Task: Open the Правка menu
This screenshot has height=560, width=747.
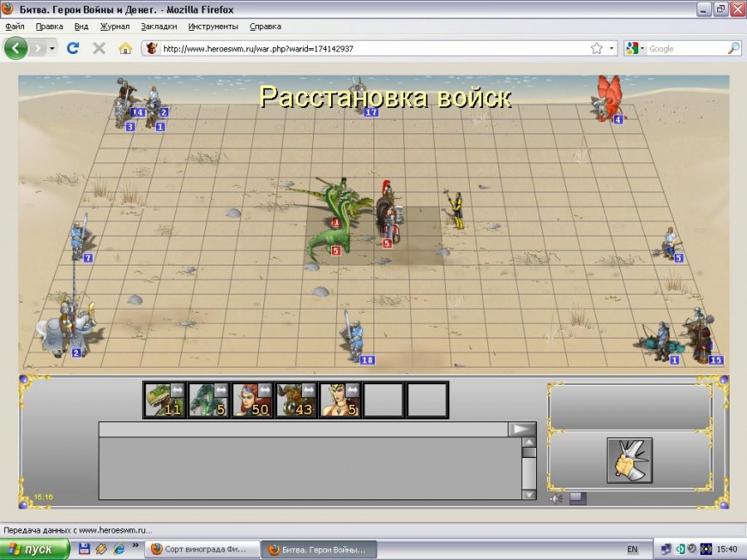Action: click(50, 27)
